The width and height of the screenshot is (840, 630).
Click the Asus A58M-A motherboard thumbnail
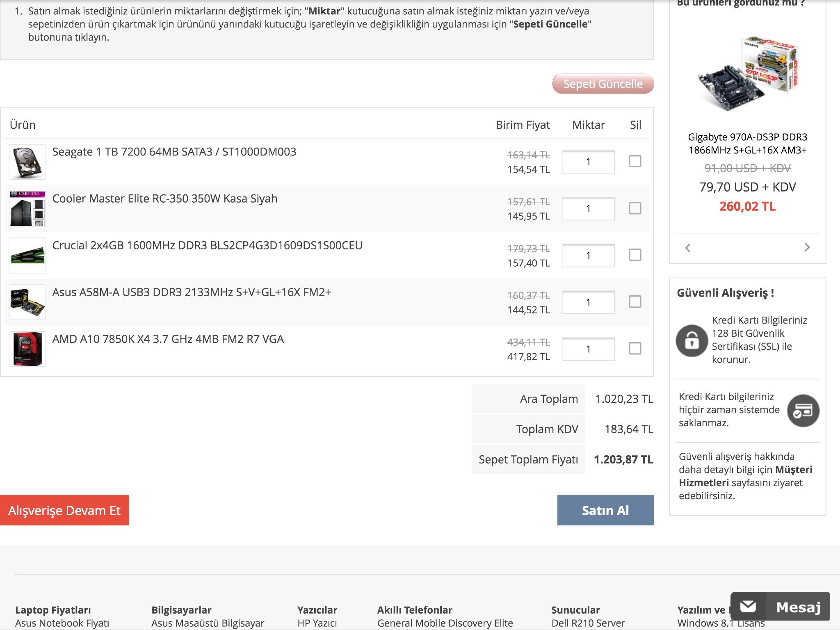[x=27, y=302]
